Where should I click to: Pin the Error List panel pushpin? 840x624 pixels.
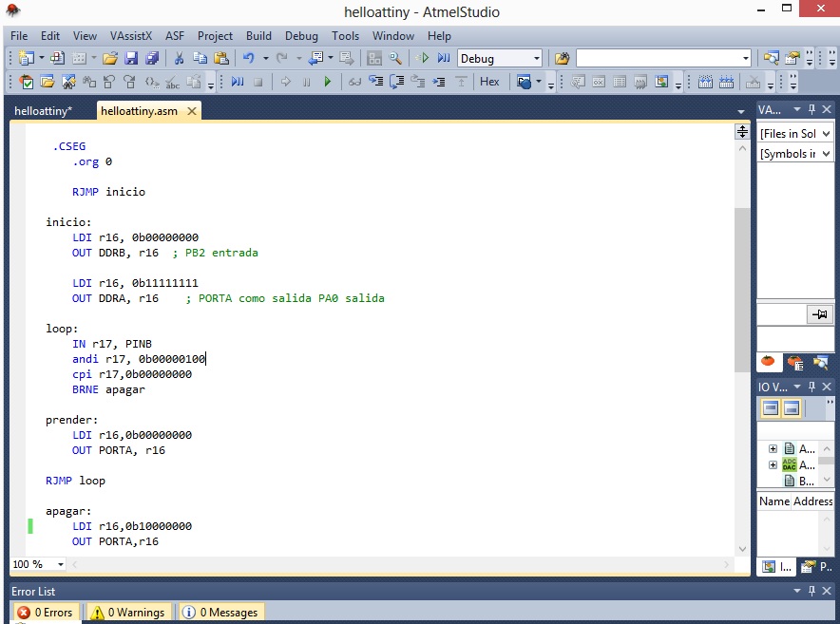coord(812,591)
